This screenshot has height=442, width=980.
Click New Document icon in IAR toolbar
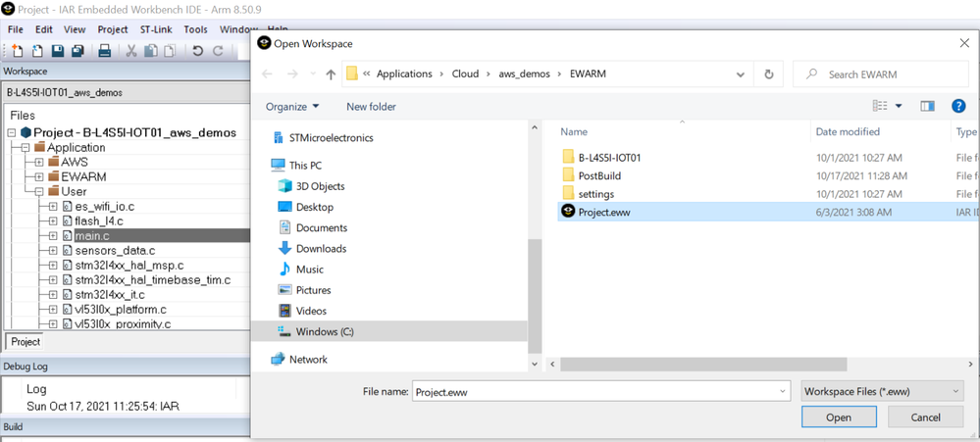click(17, 51)
